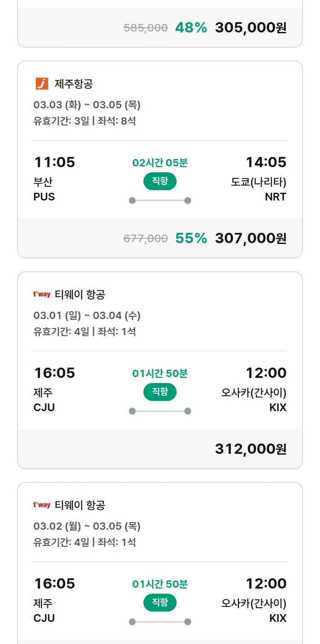Click the 48% discount label

pos(191,28)
